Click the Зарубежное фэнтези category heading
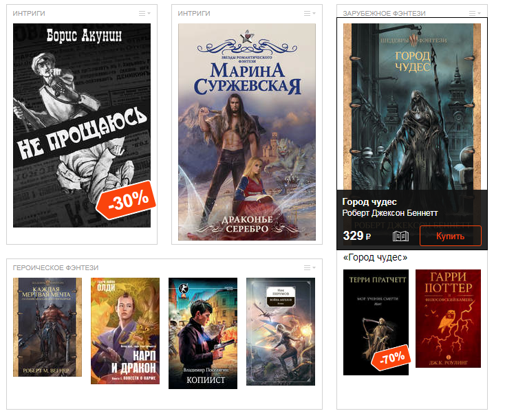516x420 pixels. click(384, 14)
